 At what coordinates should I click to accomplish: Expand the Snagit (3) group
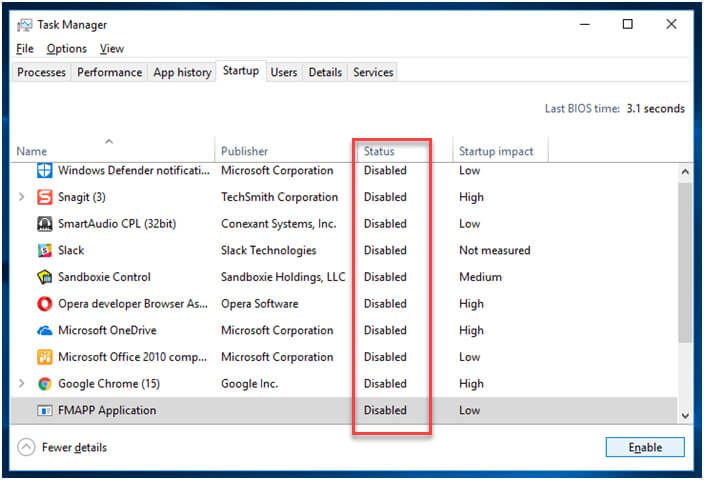[x=21, y=197]
